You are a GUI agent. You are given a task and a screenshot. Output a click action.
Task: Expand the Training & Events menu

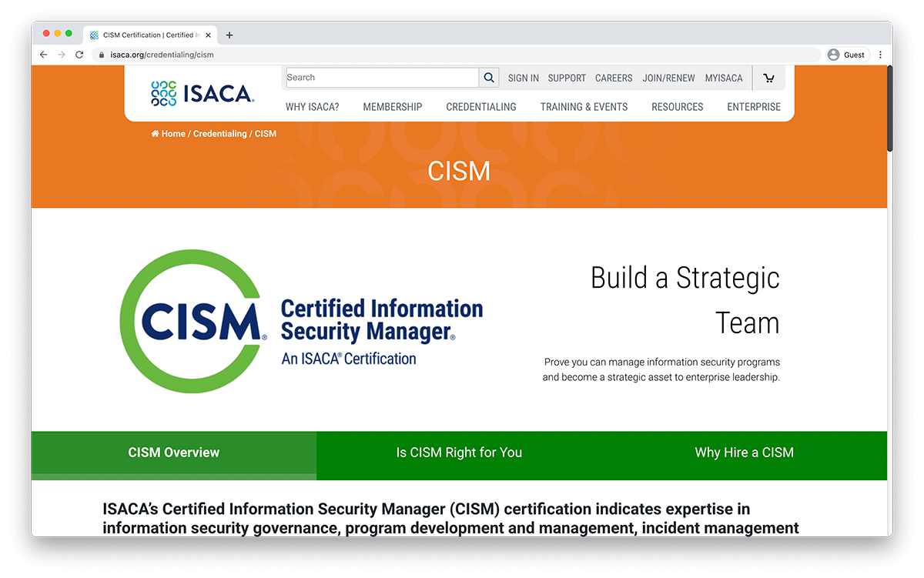584,107
